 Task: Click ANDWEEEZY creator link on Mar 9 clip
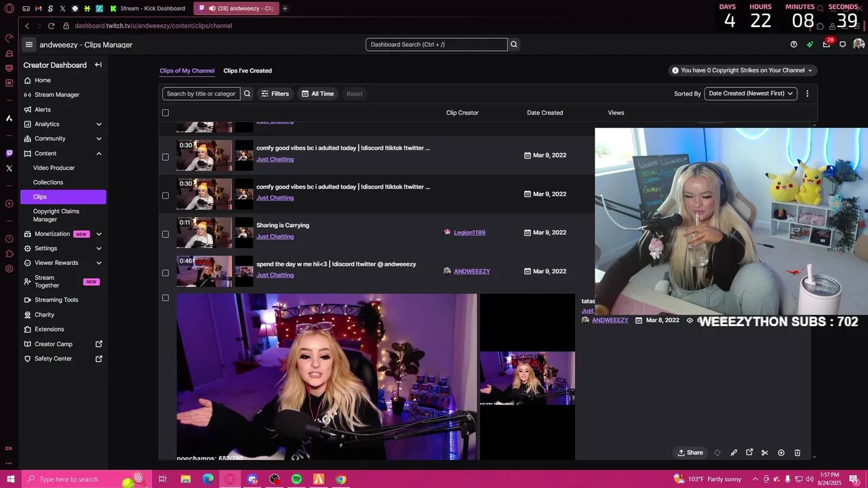(x=472, y=271)
